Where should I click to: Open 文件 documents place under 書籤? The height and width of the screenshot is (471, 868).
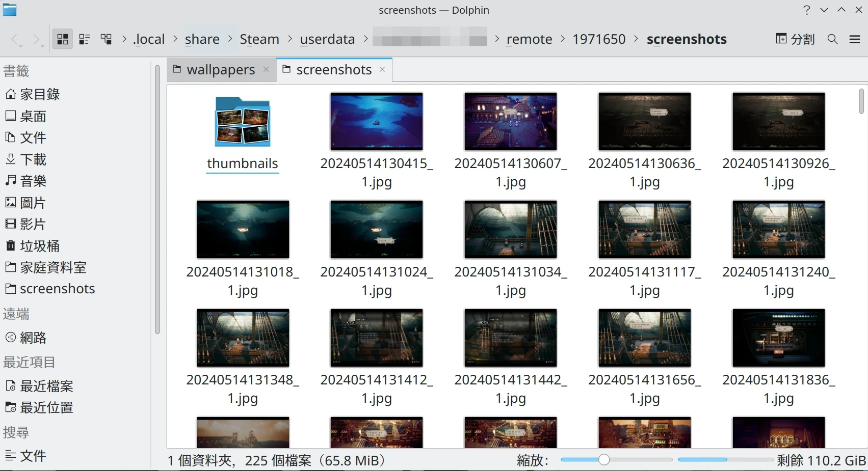25,137
